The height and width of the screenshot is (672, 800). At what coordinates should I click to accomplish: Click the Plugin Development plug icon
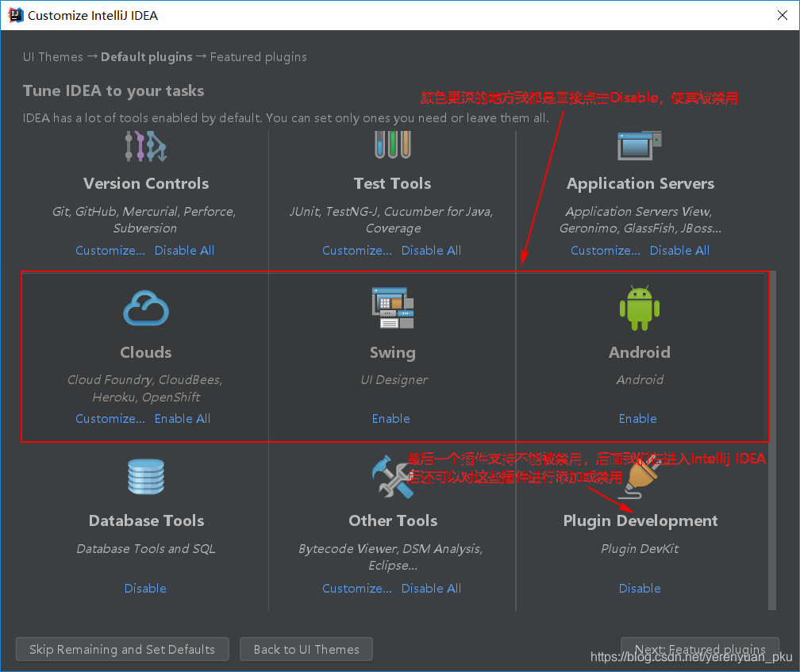pos(640,477)
